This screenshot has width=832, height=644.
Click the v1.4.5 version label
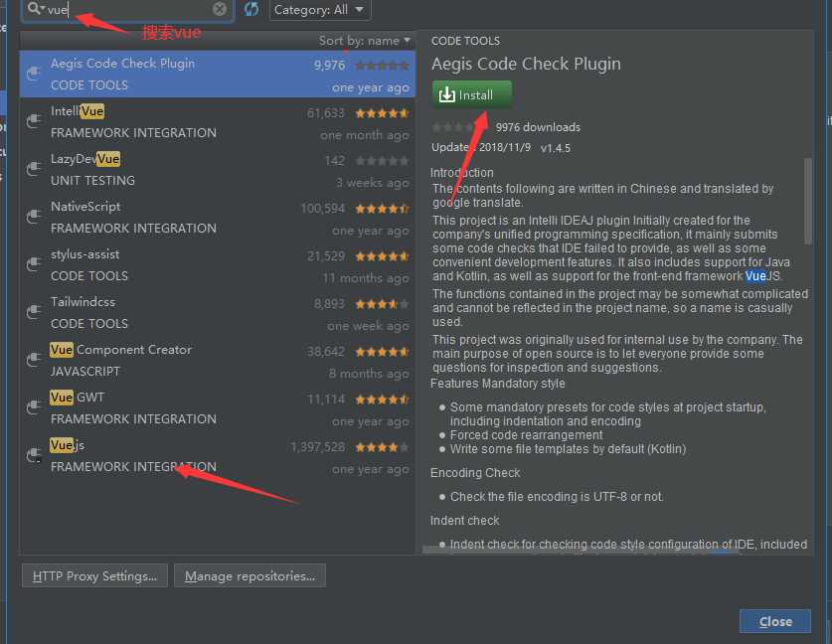[x=556, y=148]
